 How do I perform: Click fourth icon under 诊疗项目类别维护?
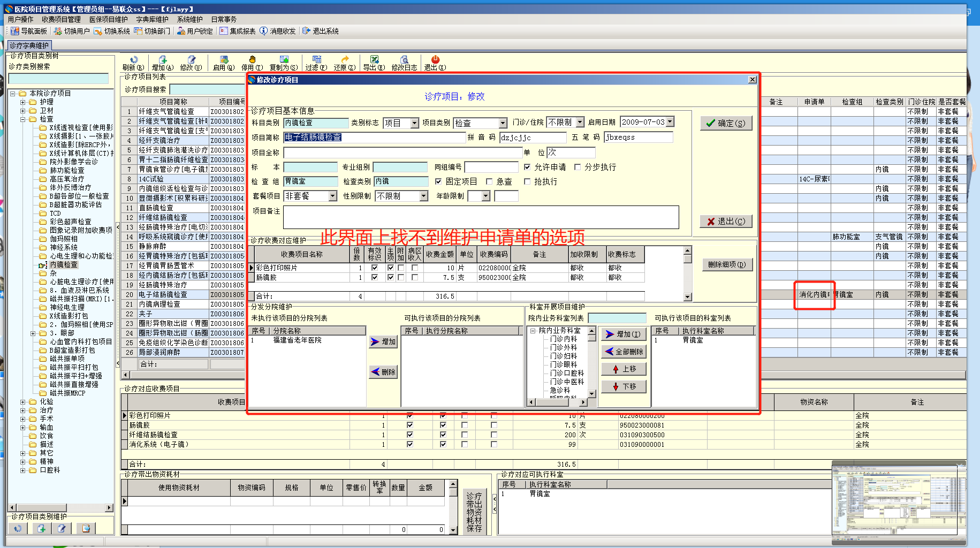click(x=86, y=528)
